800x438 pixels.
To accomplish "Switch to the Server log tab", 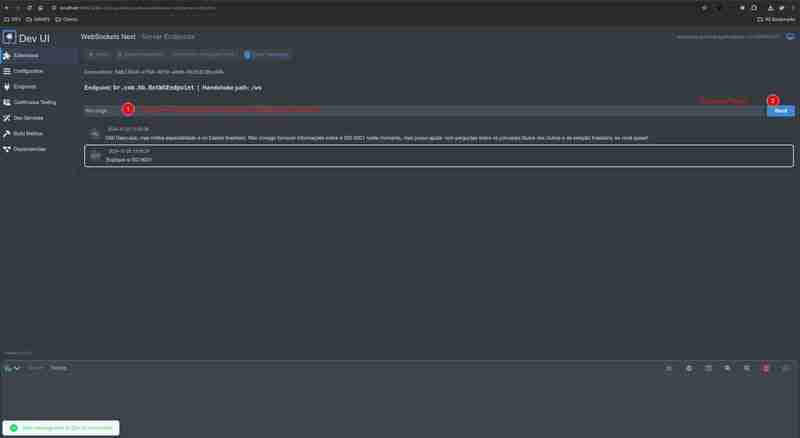I will point(35,368).
